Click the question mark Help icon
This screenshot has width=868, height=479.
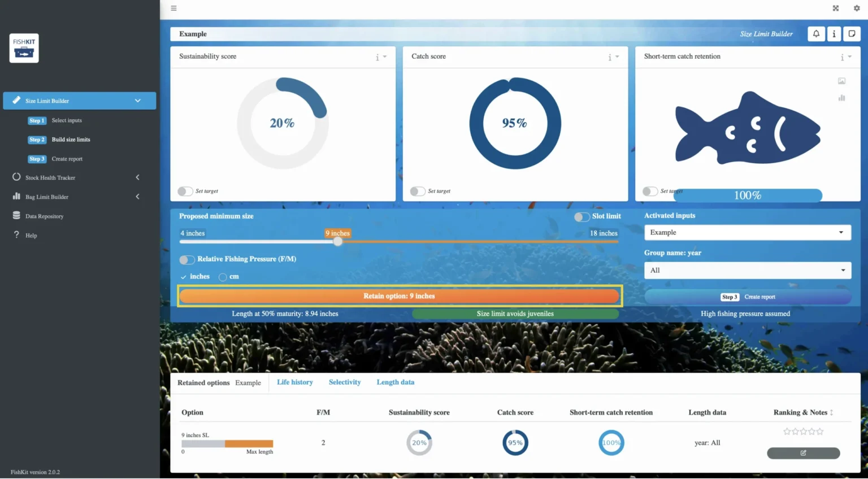coord(16,234)
